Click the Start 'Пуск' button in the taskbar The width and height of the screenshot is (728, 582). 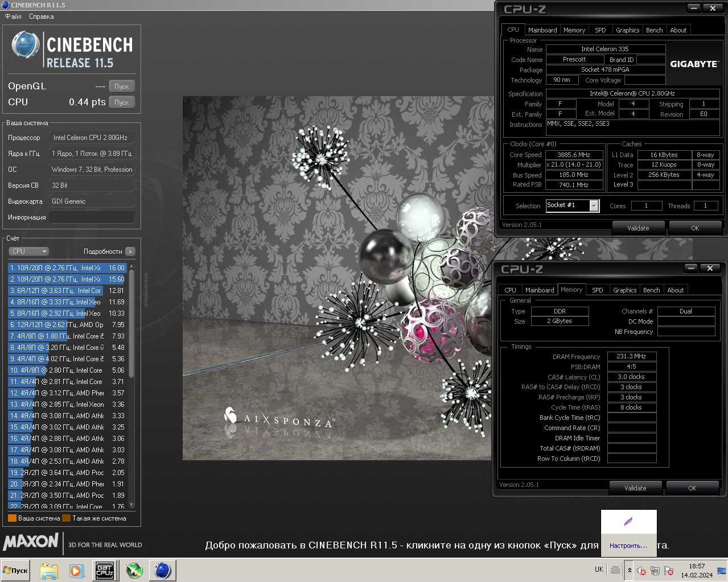15,571
